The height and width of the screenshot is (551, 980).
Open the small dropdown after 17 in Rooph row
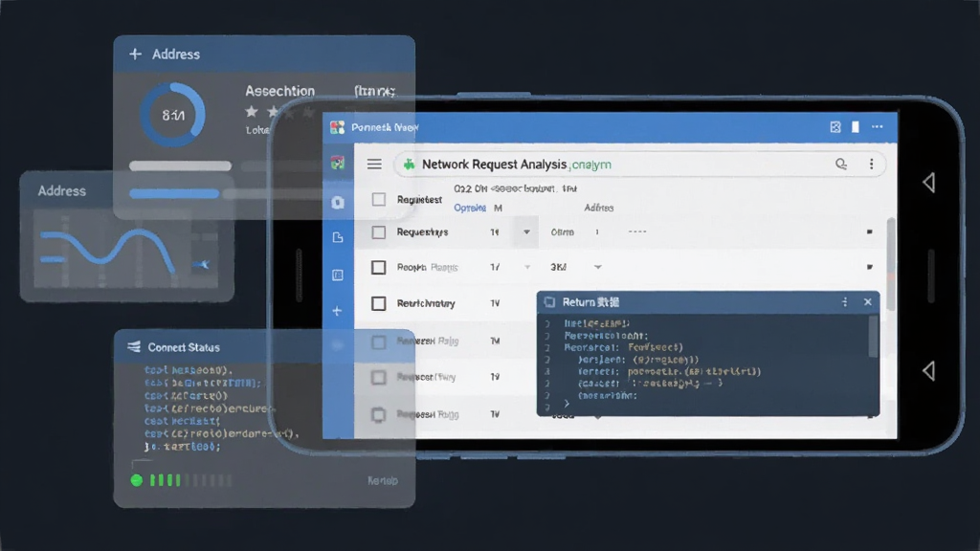[x=527, y=268]
